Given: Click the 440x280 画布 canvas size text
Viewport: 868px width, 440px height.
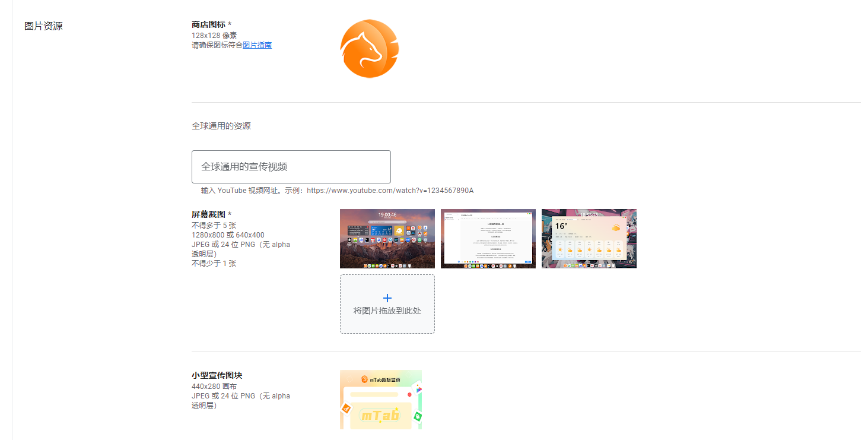Looking at the screenshot, I should 212,386.
